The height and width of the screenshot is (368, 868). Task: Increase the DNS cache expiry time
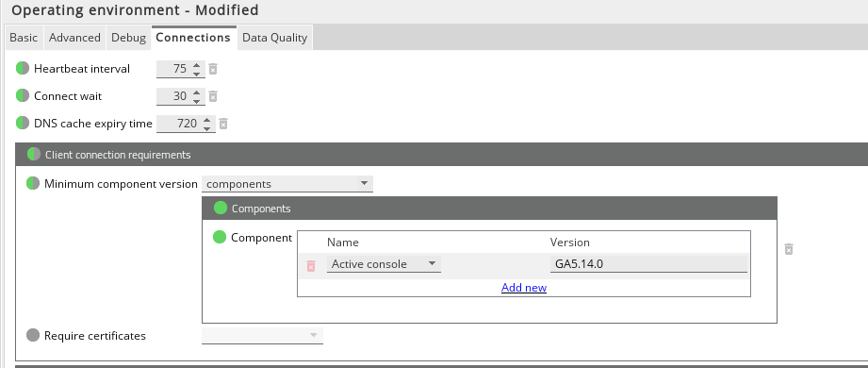pyautogui.click(x=207, y=119)
